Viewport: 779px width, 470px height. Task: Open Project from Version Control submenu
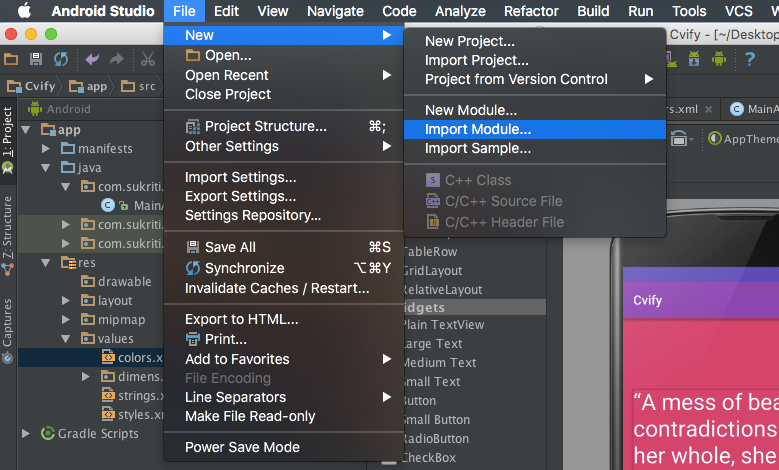coord(535,79)
